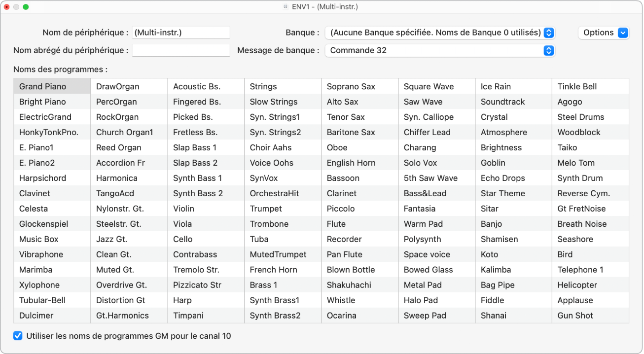The width and height of the screenshot is (644, 354).
Task: Open the Banque dropdown menu
Action: click(440, 33)
